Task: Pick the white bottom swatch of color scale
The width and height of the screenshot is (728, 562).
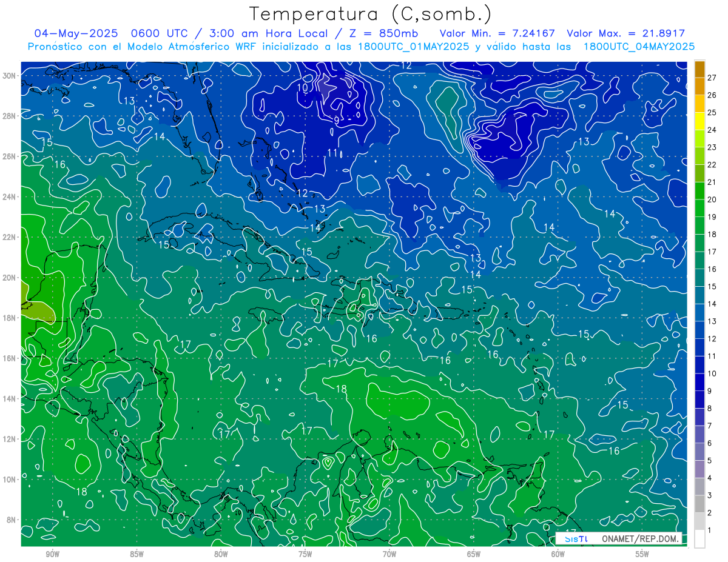Action: (x=699, y=538)
